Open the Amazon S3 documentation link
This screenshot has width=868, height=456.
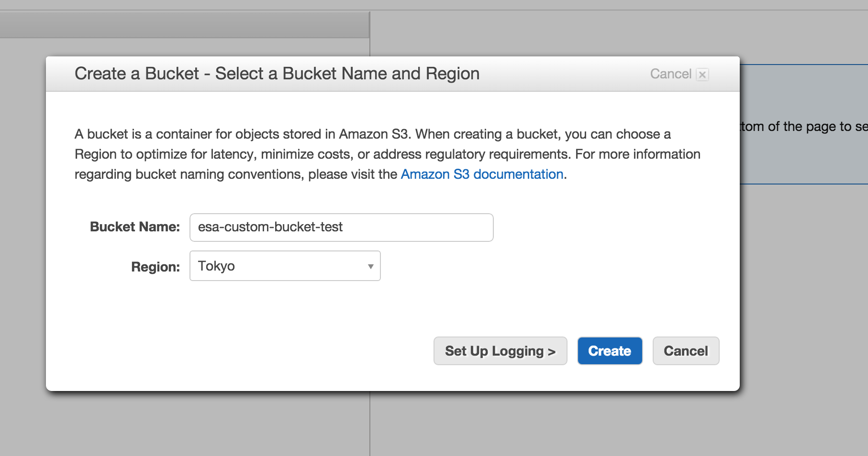(482, 174)
